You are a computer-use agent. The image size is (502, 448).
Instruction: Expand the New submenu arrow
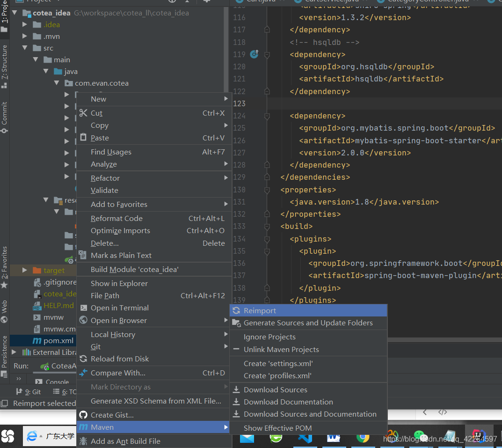(x=226, y=99)
